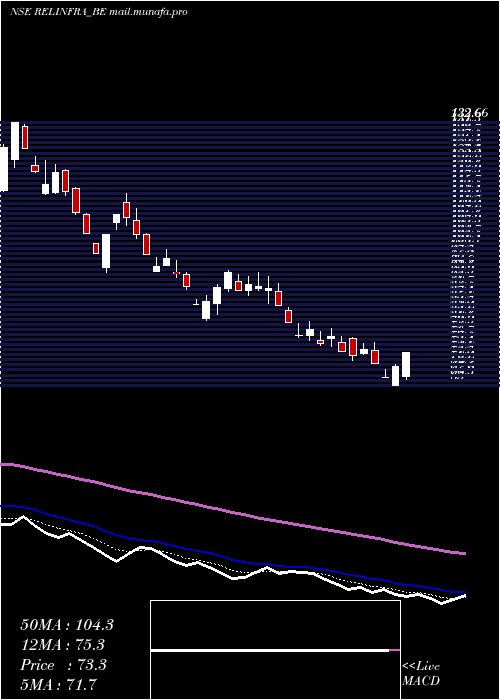
Task: Click the '<<Live MACD' label
Action: 421,674
